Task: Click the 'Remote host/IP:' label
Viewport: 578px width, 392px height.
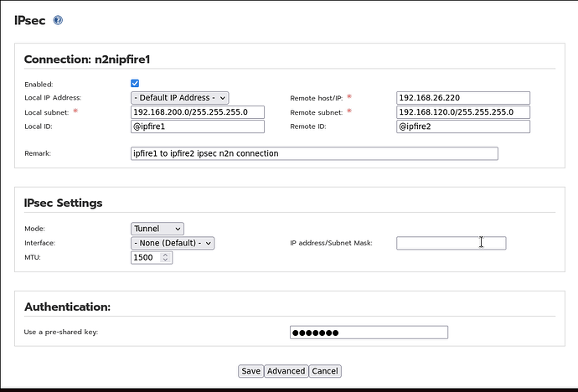Action: click(317, 98)
